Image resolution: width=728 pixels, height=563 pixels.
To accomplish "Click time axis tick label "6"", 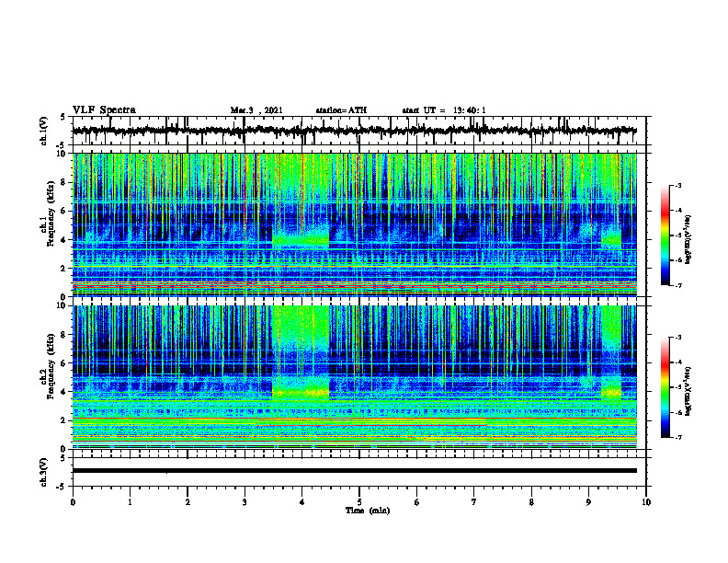I will click(x=417, y=502).
